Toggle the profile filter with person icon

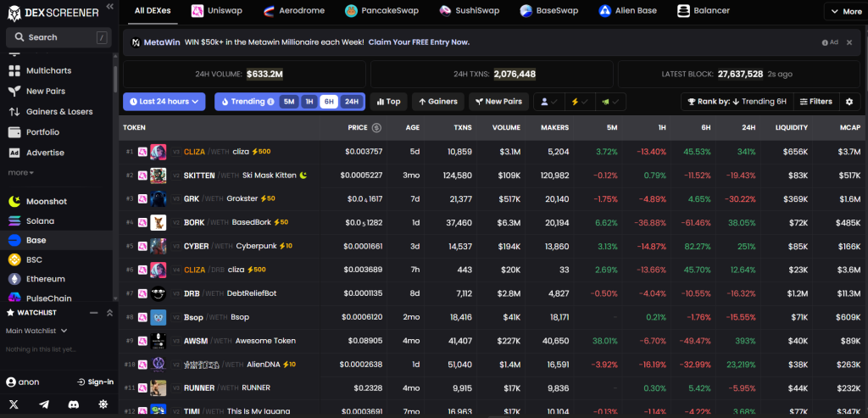(549, 102)
